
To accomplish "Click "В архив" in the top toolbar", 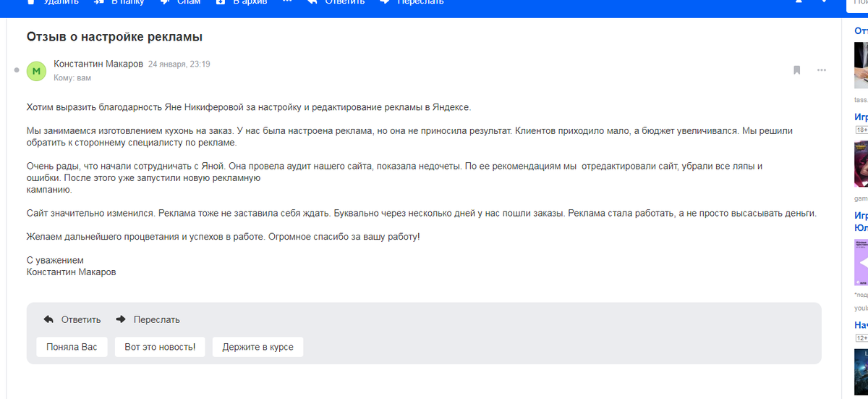I will (242, 2).
